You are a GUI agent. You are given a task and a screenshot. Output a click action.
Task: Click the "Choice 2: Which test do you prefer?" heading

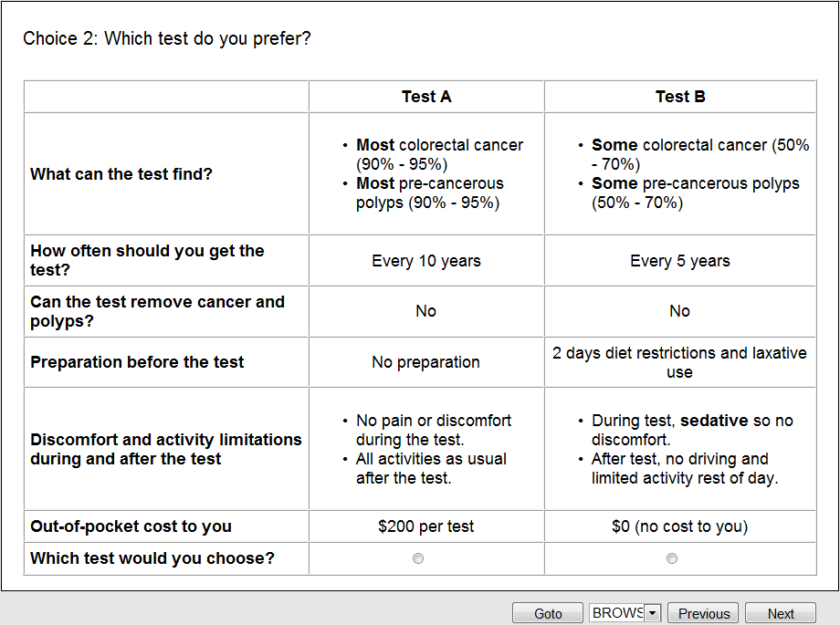[167, 38]
